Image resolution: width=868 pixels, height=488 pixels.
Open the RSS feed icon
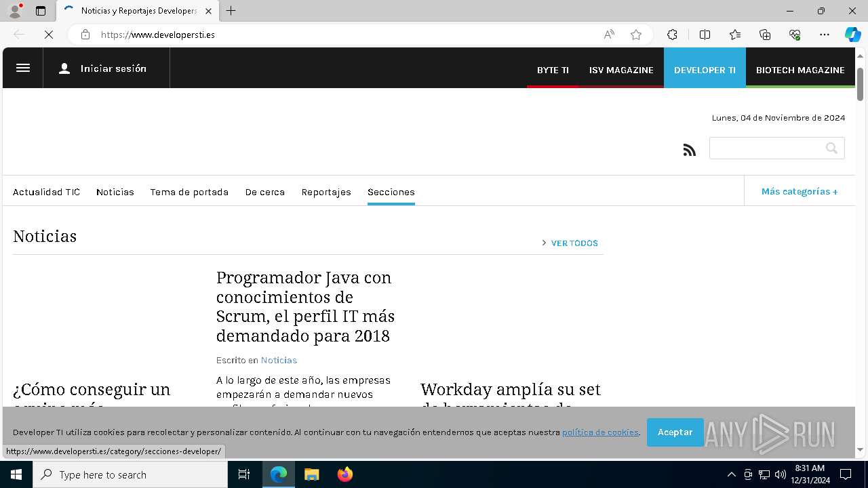[x=690, y=150]
